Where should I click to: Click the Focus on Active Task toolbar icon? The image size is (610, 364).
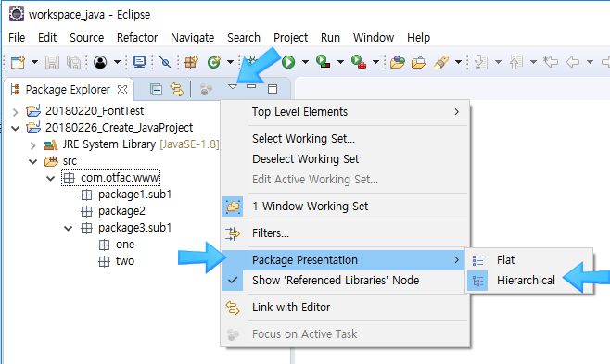pos(206,90)
